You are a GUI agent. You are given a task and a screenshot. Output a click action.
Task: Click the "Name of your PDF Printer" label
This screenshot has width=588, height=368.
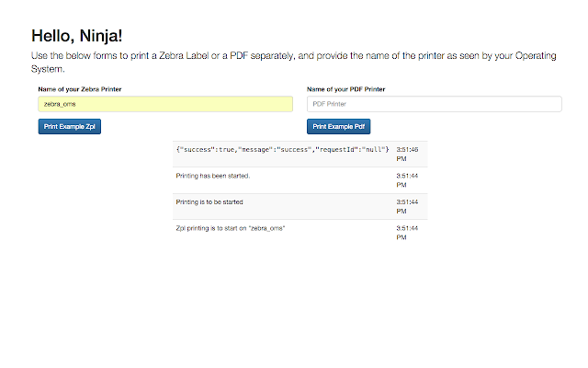(x=346, y=89)
